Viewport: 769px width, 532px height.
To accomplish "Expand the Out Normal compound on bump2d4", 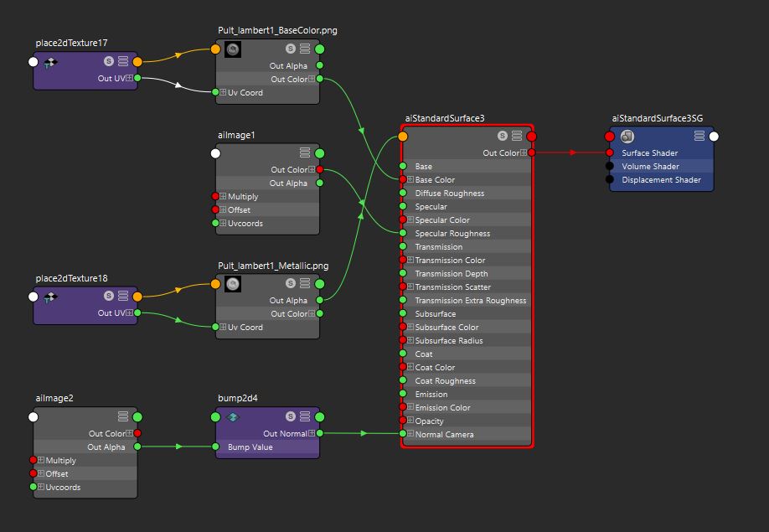I will 313,433.
